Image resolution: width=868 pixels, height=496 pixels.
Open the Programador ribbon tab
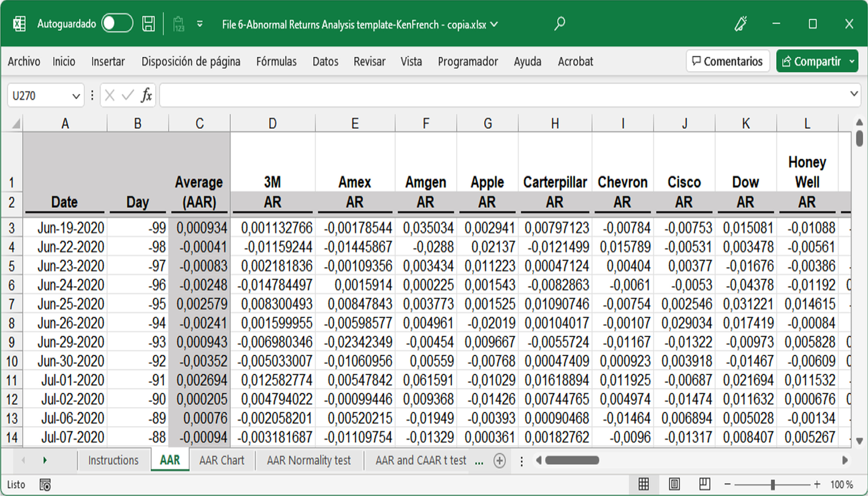pyautogui.click(x=468, y=61)
